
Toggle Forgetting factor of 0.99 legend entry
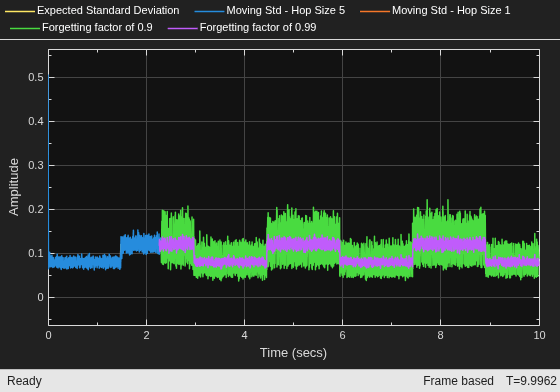tap(242, 27)
